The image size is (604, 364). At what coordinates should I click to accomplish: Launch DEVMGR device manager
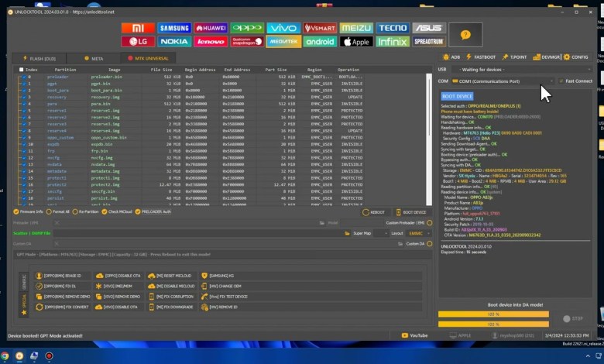pyautogui.click(x=546, y=57)
